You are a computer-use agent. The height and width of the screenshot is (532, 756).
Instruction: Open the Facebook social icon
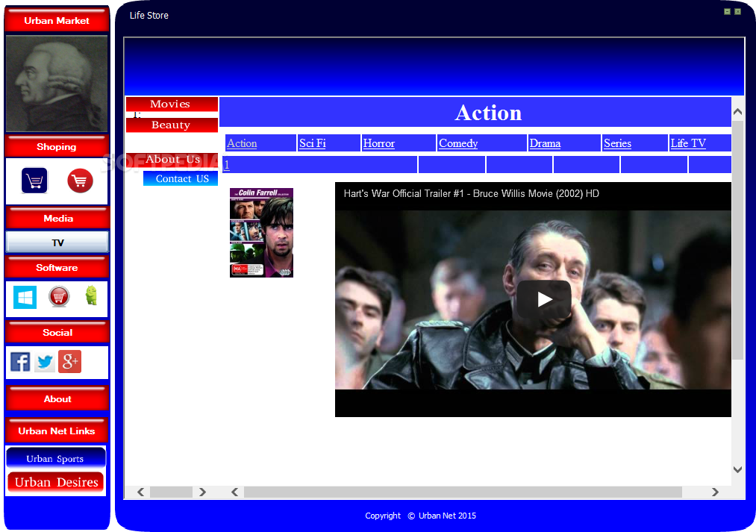(x=20, y=361)
